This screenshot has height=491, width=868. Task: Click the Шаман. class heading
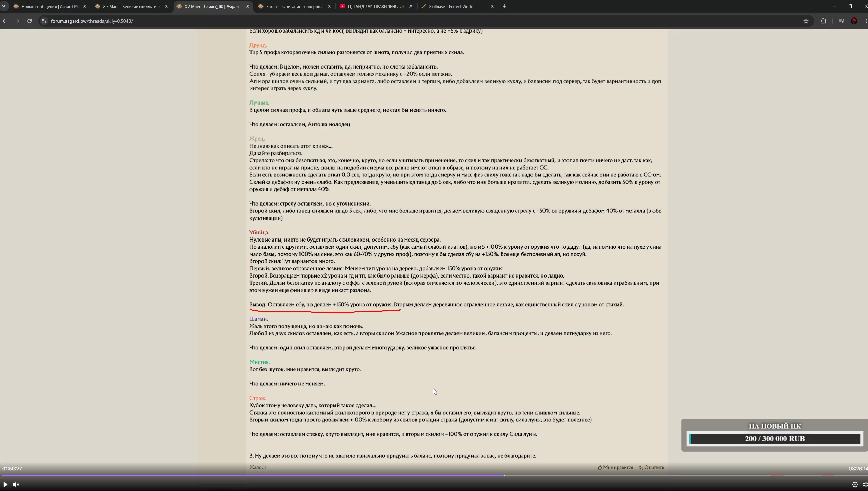259,319
